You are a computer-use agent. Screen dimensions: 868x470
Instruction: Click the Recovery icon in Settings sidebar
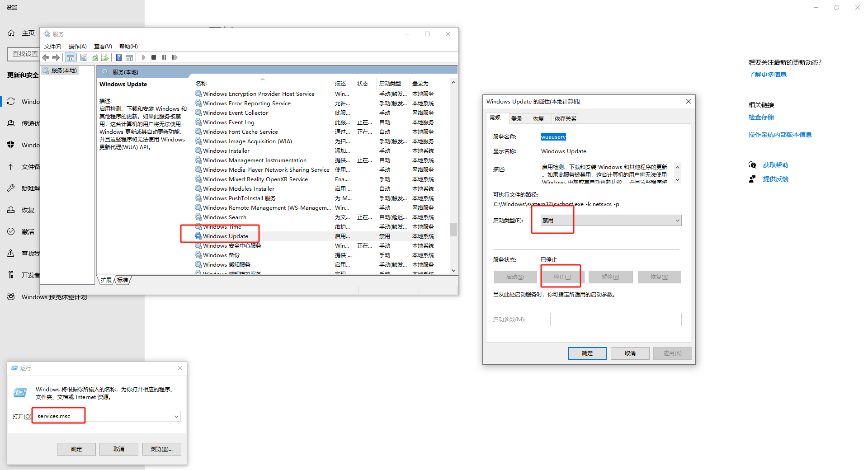[11, 210]
